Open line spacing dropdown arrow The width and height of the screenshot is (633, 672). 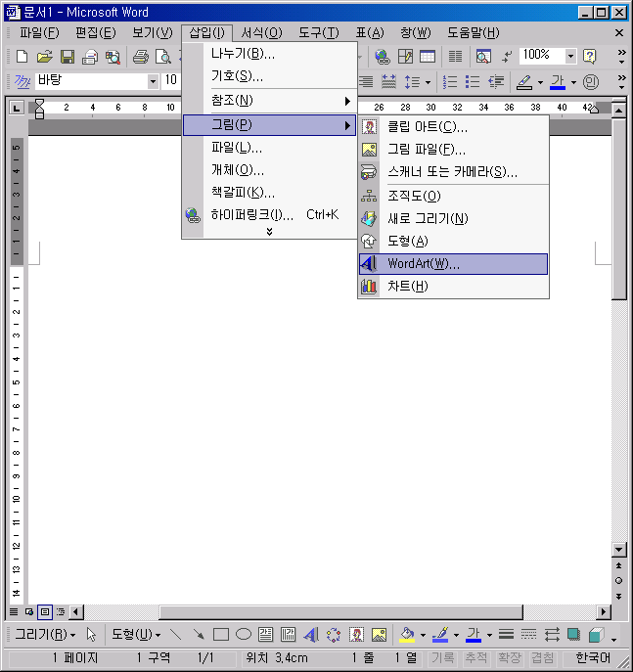(428, 82)
